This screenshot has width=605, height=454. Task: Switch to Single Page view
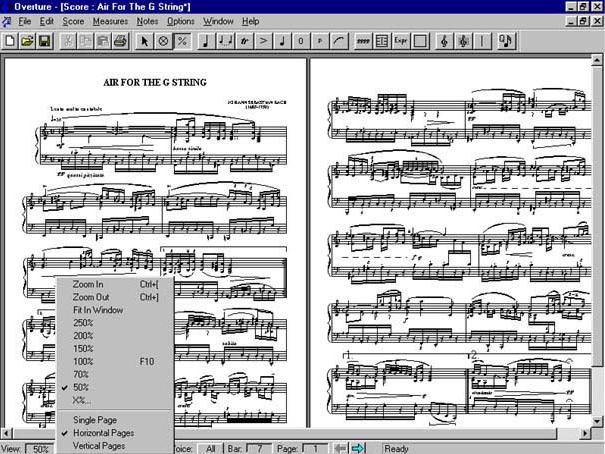pos(115,420)
